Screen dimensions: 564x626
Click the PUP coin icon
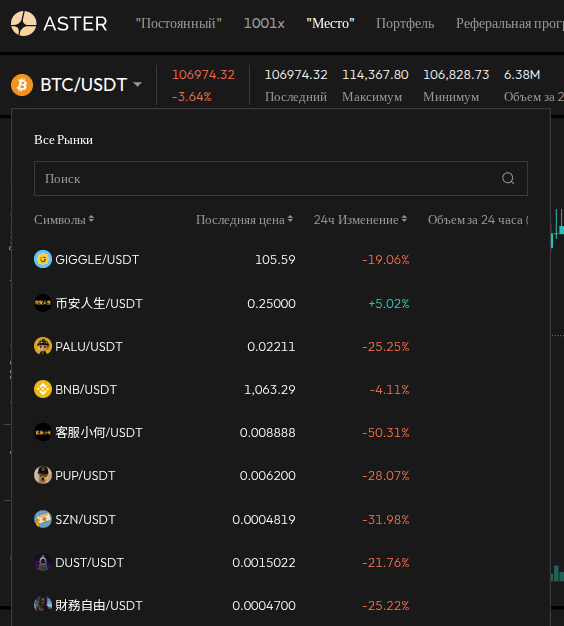click(43, 475)
